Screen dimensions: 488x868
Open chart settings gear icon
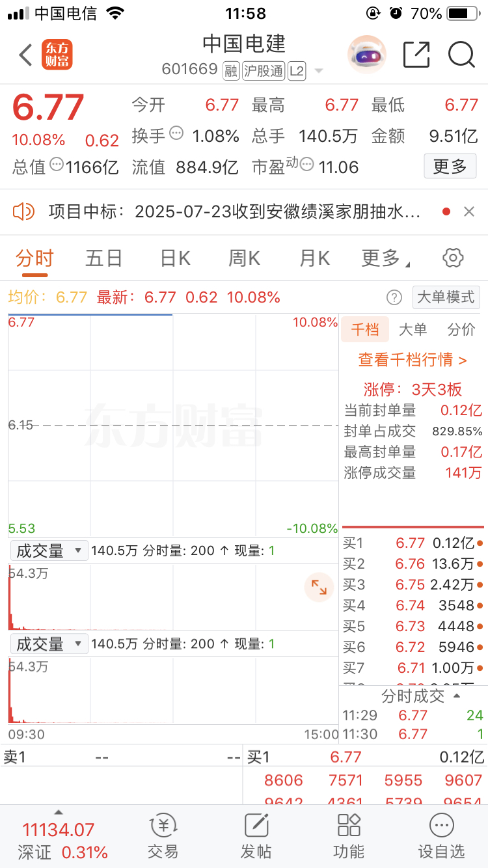453,258
